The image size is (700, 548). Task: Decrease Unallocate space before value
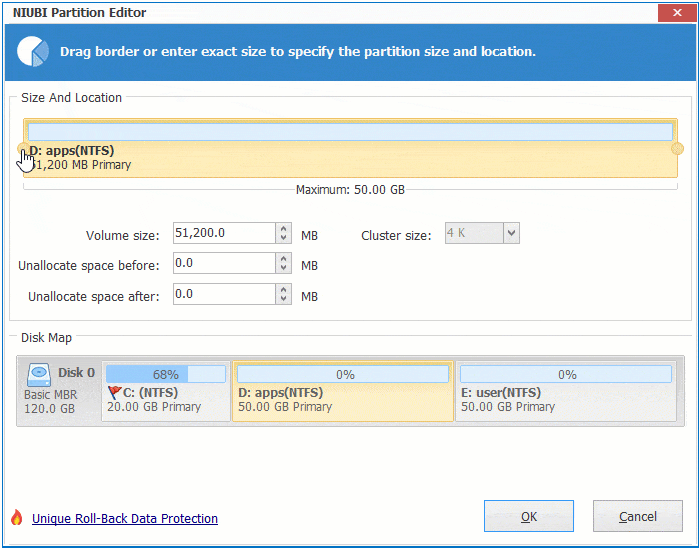(283, 268)
